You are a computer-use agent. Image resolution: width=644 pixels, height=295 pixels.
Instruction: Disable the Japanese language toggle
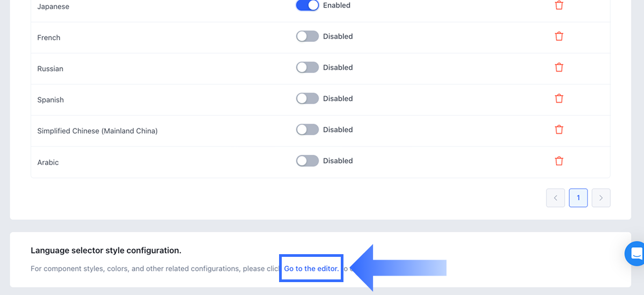pyautogui.click(x=308, y=5)
